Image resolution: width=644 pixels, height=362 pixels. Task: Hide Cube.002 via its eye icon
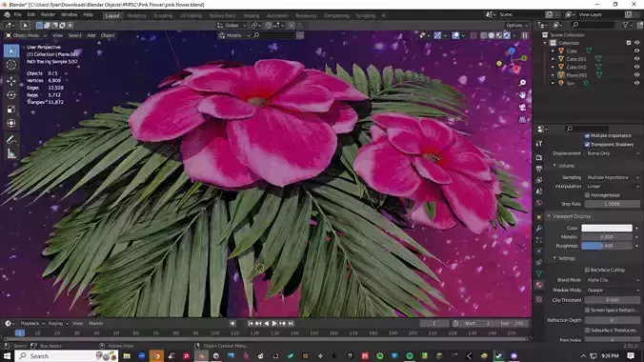tap(636, 67)
